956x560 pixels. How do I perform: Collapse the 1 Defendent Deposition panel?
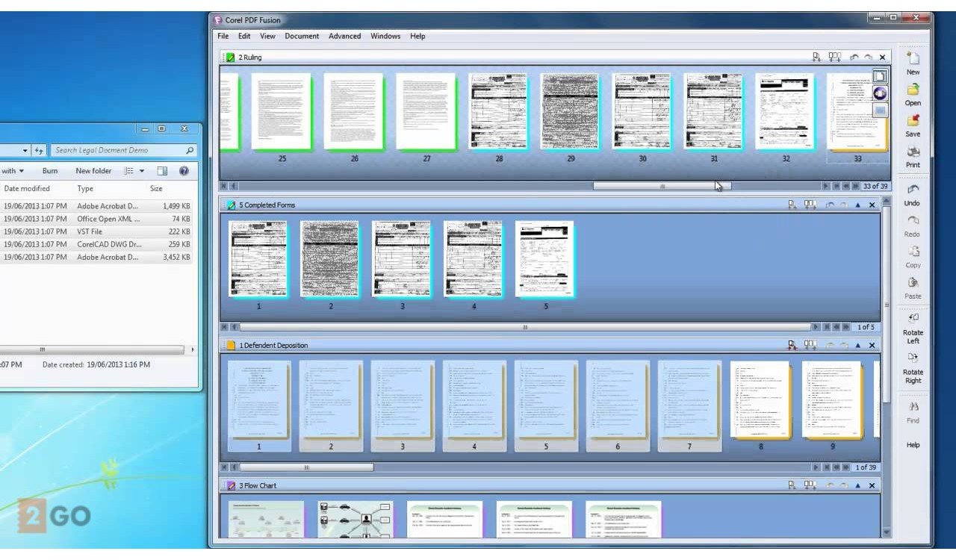tap(857, 346)
